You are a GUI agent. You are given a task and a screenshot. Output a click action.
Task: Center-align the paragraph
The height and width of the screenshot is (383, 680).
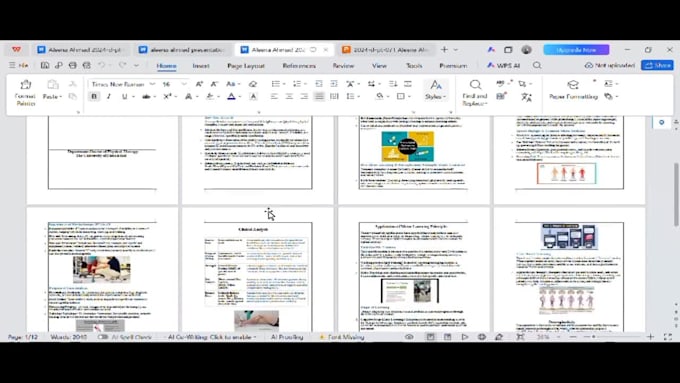(289, 96)
